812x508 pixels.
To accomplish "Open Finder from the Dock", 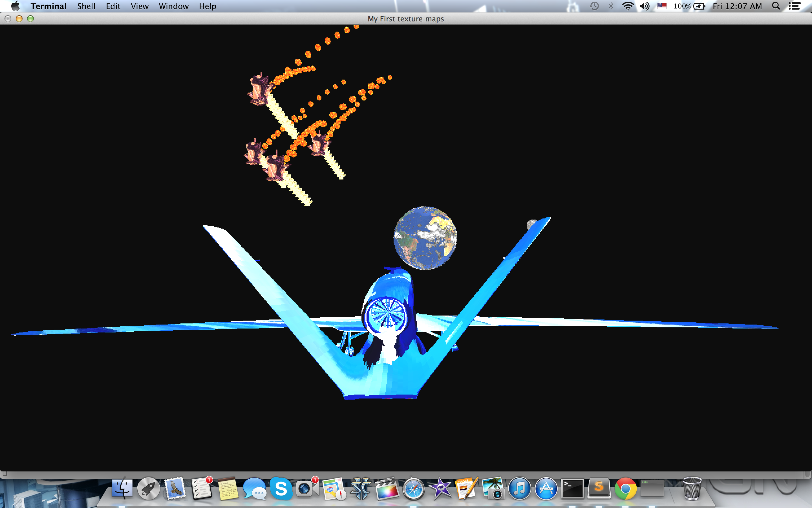I will pyautogui.click(x=122, y=488).
